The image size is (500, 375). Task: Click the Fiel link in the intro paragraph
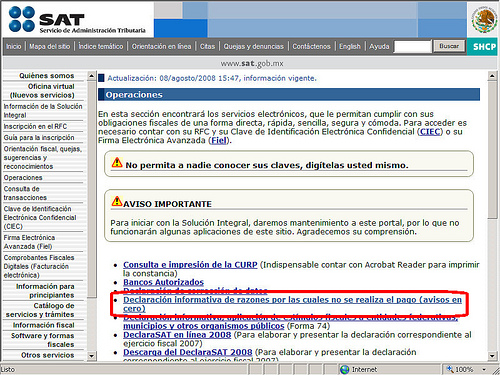tap(219, 140)
